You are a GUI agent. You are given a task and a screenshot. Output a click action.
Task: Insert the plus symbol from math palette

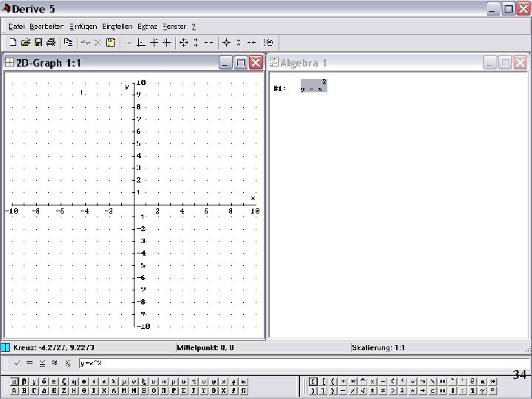point(343,381)
